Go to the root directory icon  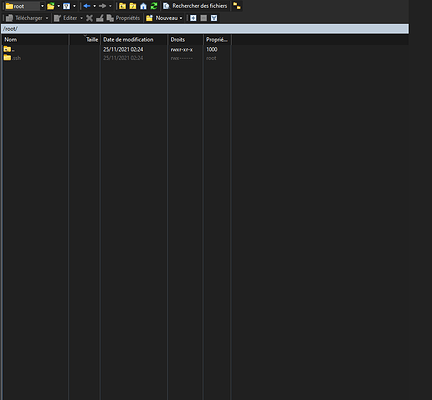(133, 6)
